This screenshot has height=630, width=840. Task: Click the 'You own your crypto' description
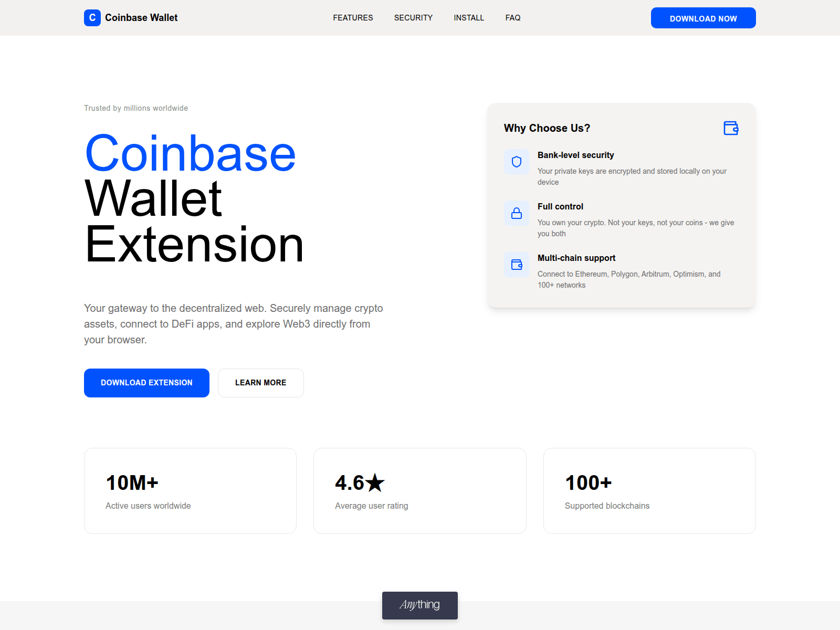tap(636, 228)
